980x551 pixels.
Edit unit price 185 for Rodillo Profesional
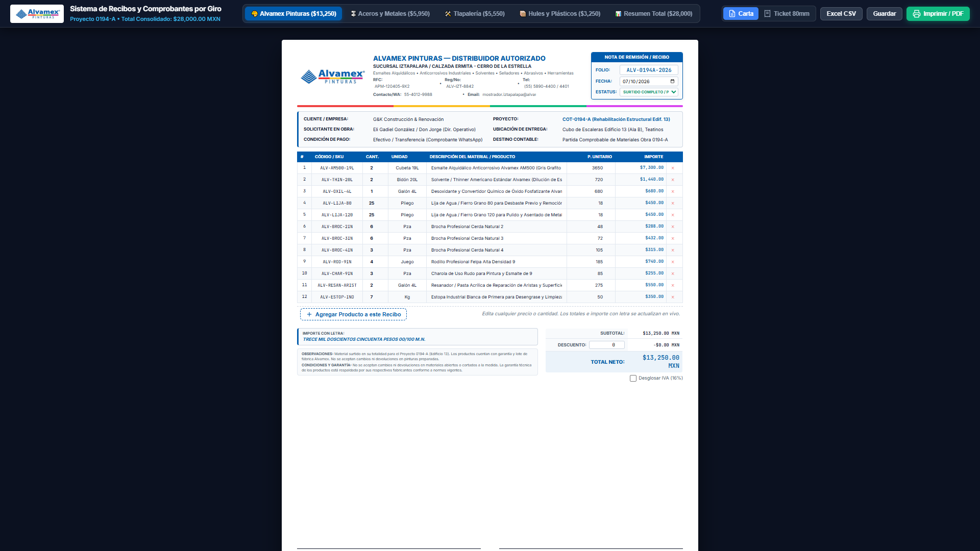click(x=591, y=262)
